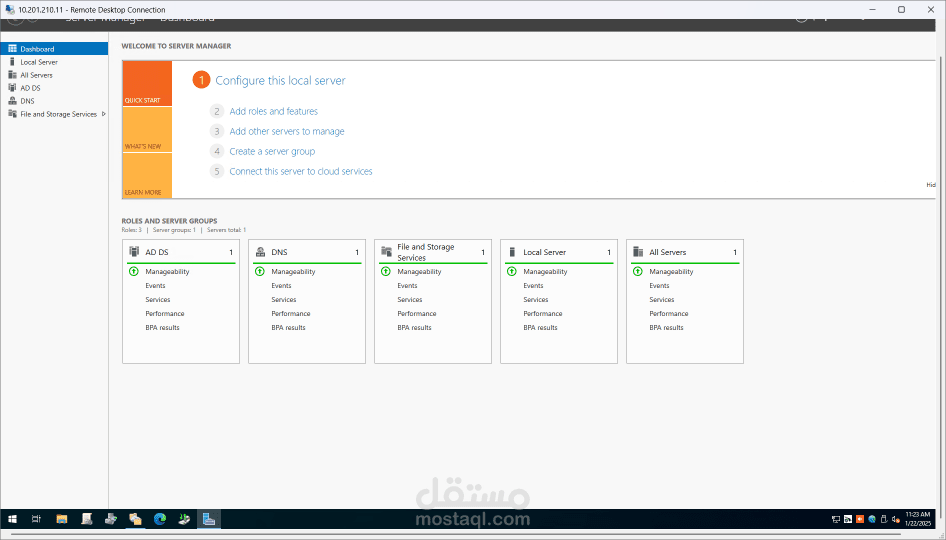Click Connect this server to cloud services
946x540 pixels.
click(x=300, y=171)
